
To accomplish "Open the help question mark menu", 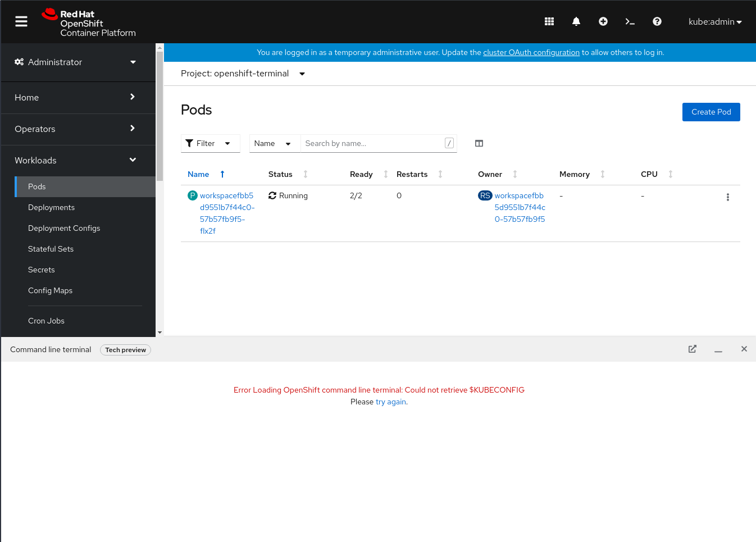I will tap(657, 21).
